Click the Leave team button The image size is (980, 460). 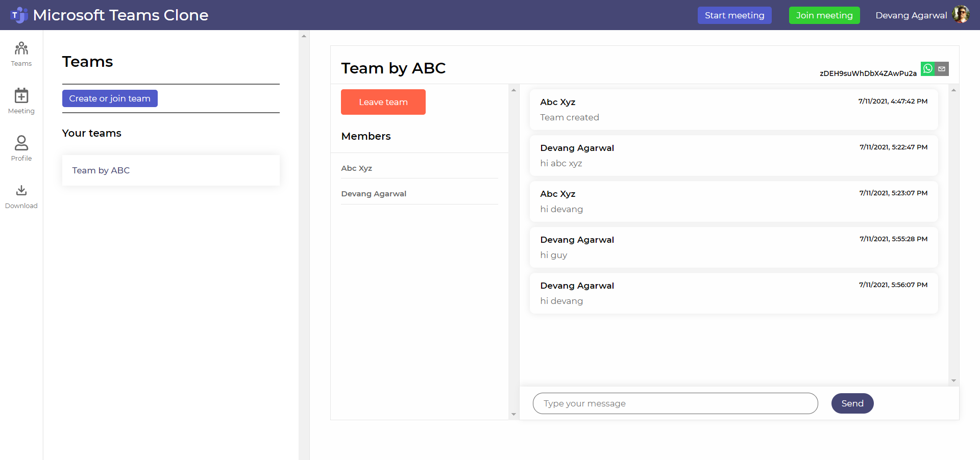click(383, 102)
